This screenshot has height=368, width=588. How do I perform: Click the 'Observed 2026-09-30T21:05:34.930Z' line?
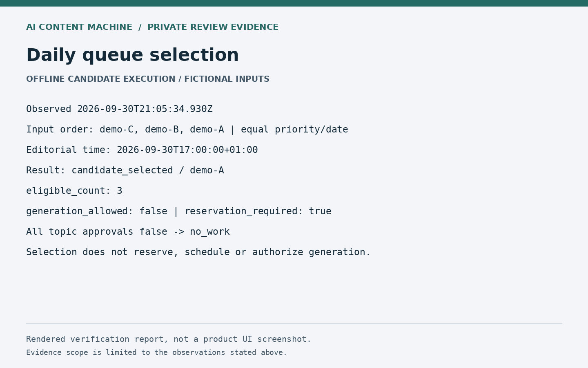point(119,109)
